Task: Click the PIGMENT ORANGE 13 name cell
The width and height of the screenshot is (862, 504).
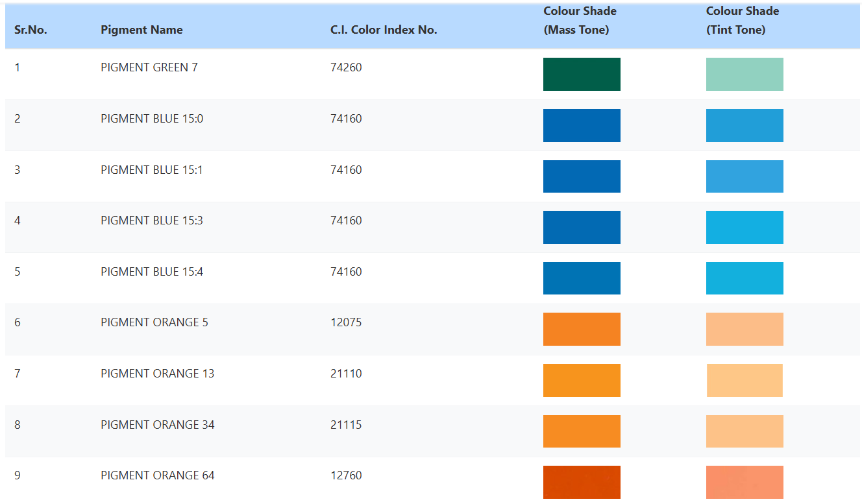Action: click(157, 374)
